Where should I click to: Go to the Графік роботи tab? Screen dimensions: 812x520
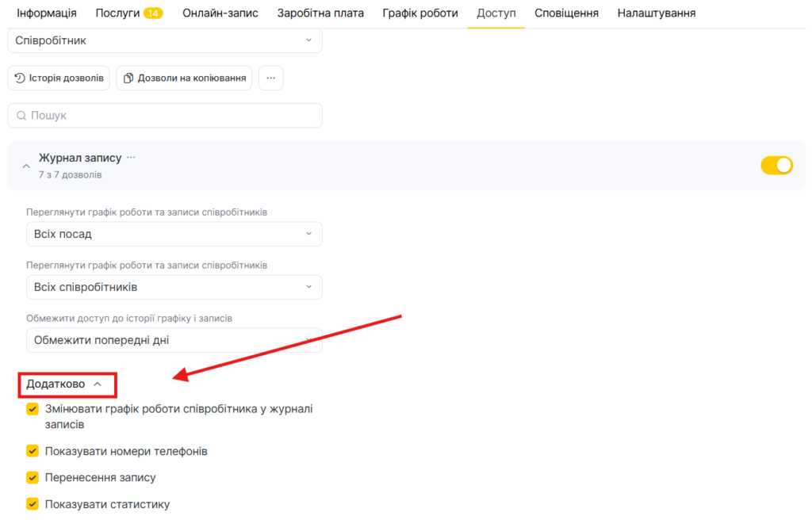click(x=419, y=13)
